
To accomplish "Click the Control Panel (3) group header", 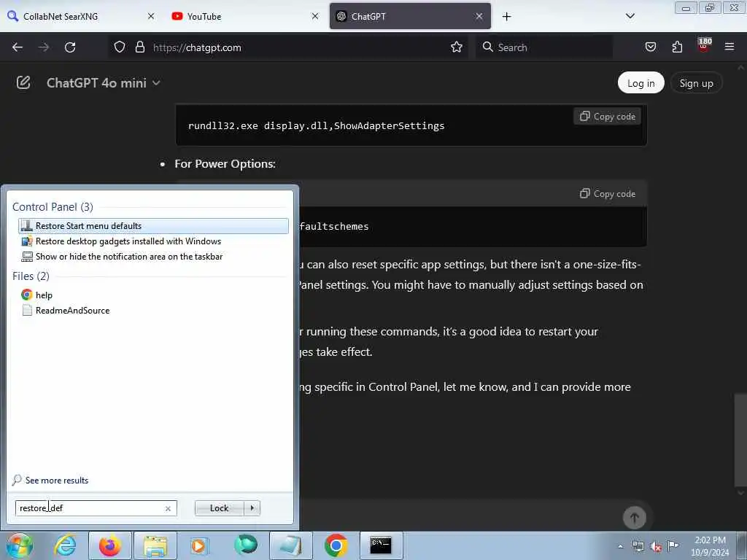I will [53, 206].
